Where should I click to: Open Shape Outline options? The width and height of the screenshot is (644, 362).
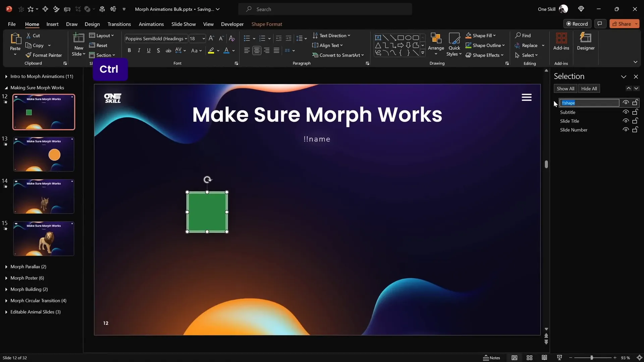(485, 45)
